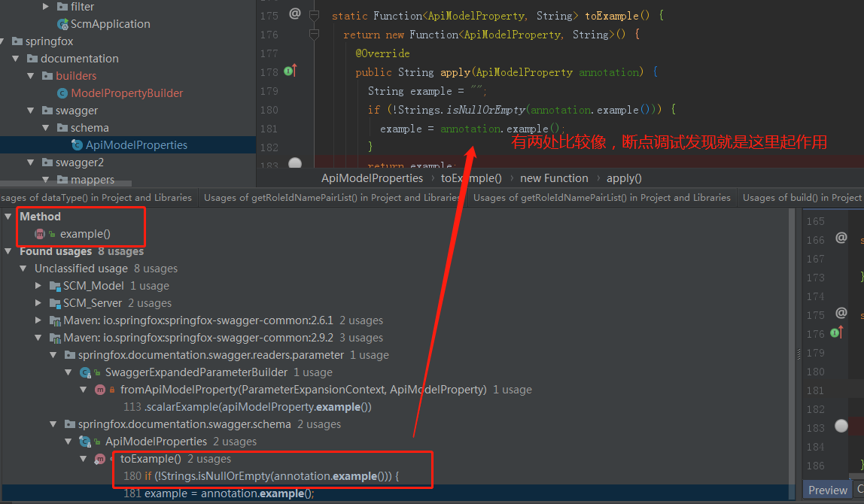Collapse the documentation package in project tree

(17, 58)
